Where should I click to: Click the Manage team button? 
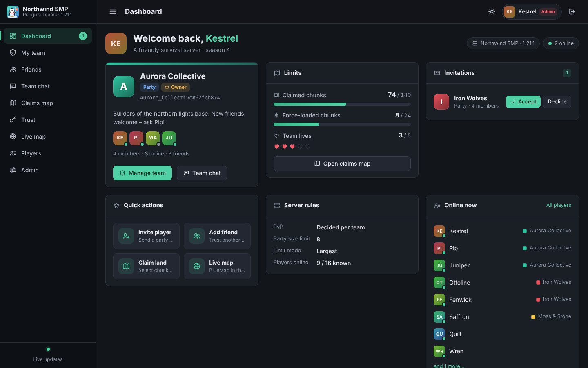coord(143,173)
